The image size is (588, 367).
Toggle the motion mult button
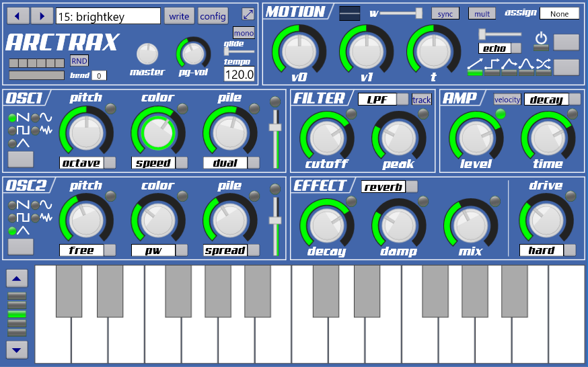click(482, 14)
